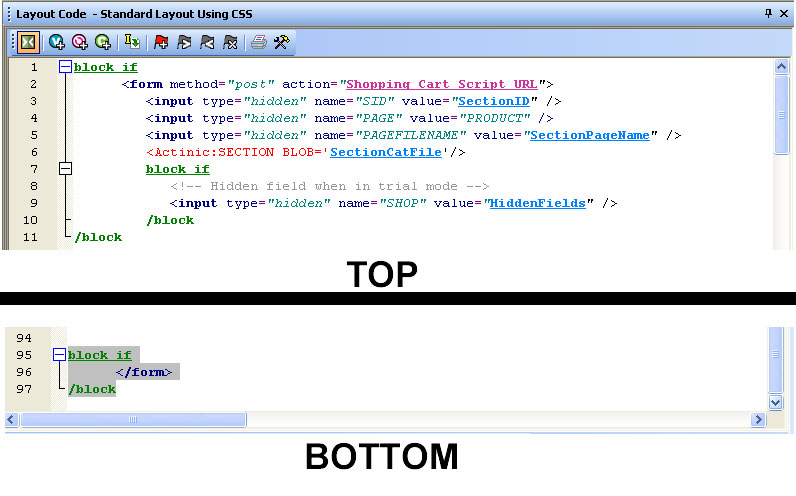Image resolution: width=796 pixels, height=496 pixels.
Task: Click the blue V insert-variable icon
Action: click(x=57, y=42)
